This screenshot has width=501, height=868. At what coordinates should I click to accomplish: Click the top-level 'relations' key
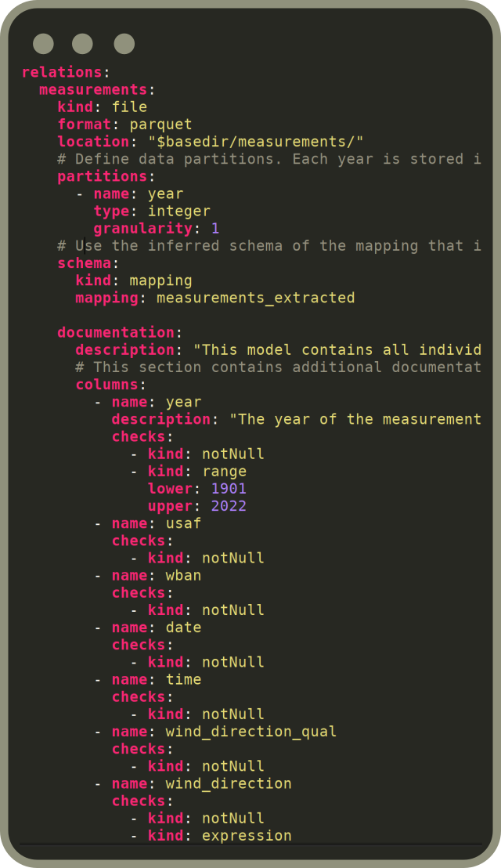point(61,72)
